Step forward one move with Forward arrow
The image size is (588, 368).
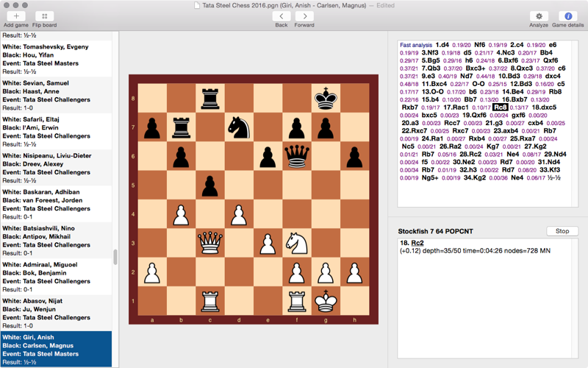[x=304, y=16]
